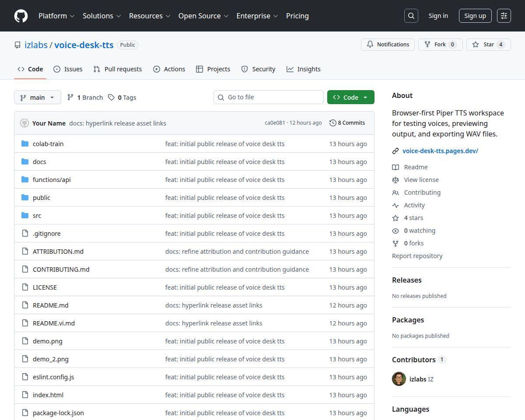Click the GitHub home logo
This screenshot has height=420, width=525.
tap(21, 15)
